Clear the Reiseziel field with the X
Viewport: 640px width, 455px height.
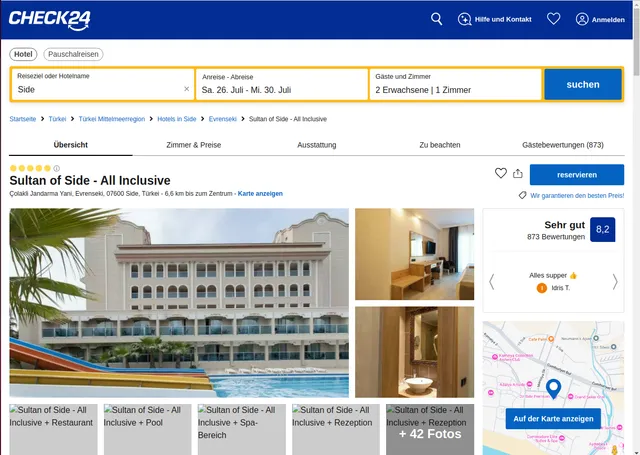coord(187,89)
